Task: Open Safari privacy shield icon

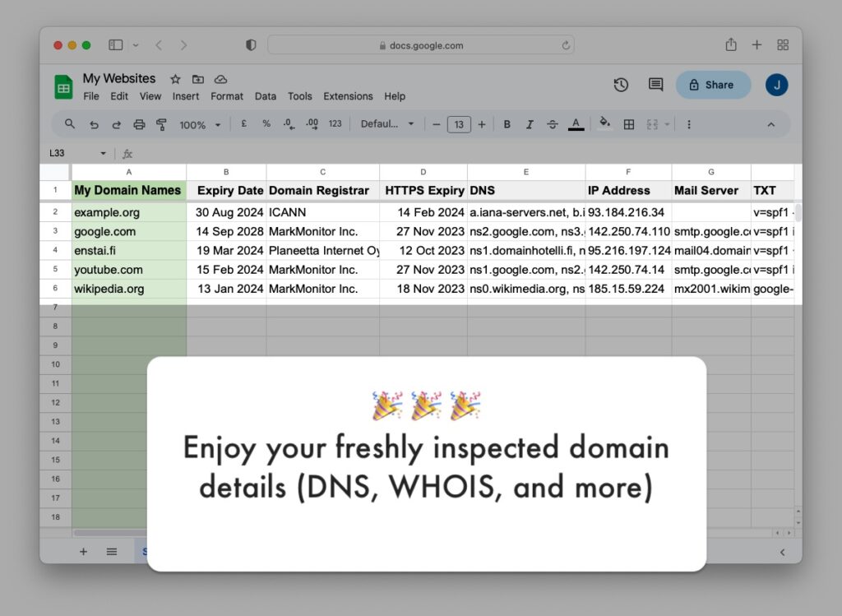Action: point(251,45)
